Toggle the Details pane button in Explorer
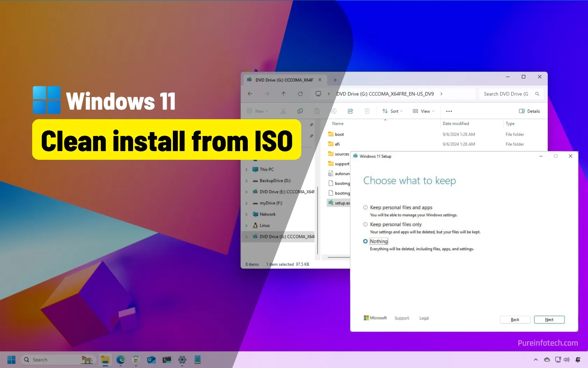Viewport: 588px width, 368px height. point(529,111)
